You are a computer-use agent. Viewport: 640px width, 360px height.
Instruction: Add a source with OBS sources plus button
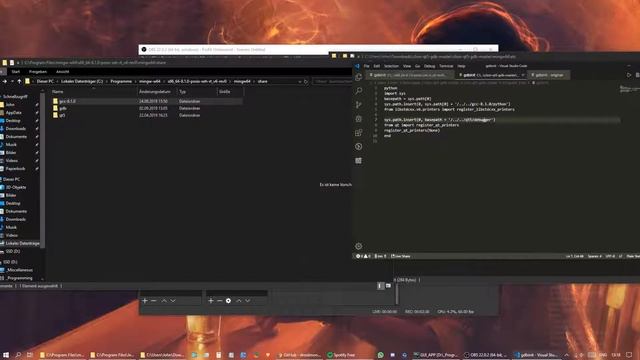coord(211,301)
